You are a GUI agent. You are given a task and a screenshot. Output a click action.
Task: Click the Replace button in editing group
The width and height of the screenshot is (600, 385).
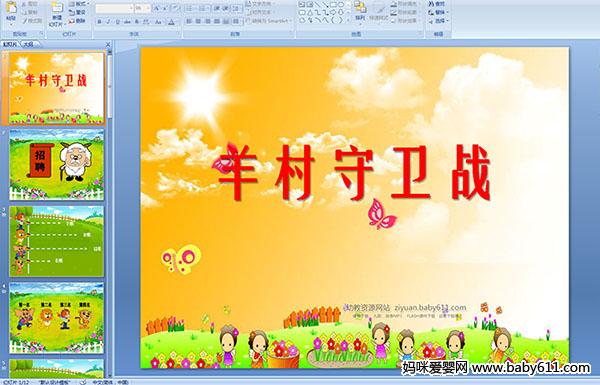437,12
